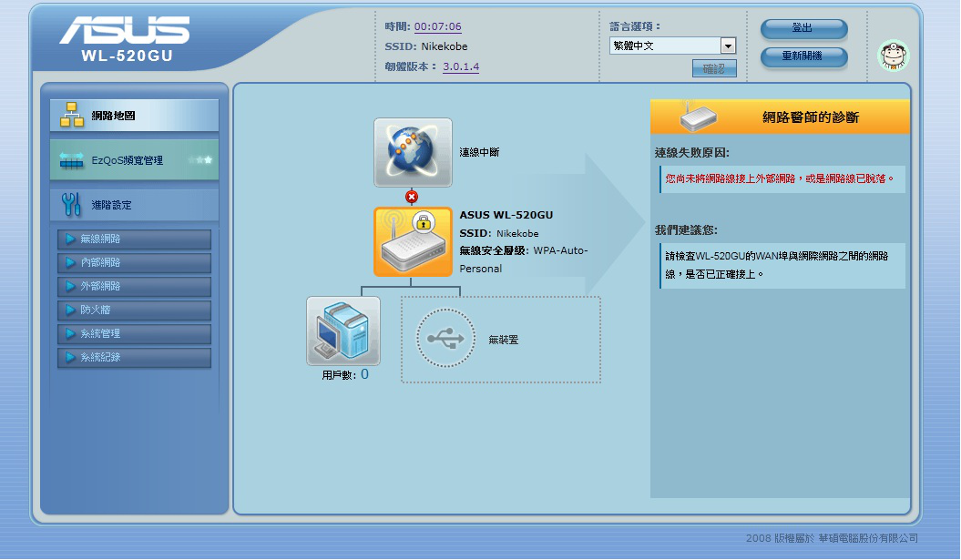
Task: Click the EzQoS bandwidth icon
Action: [72, 160]
